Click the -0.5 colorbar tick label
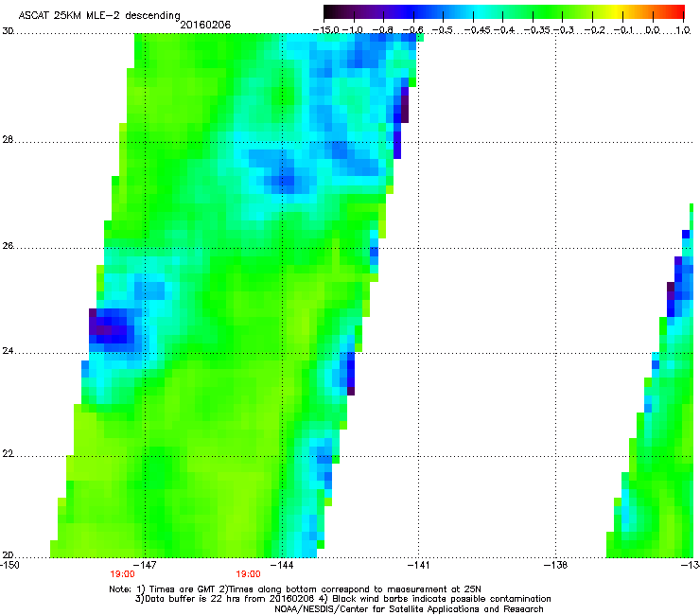 443,30
